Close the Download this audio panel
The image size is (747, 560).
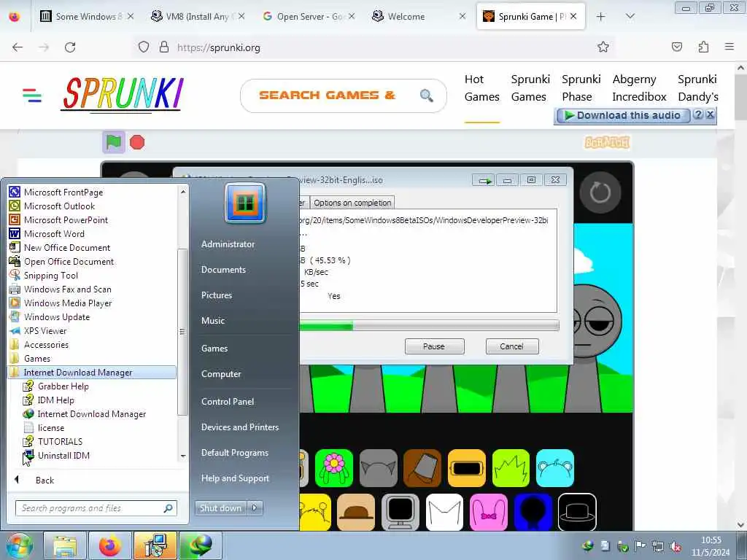[x=711, y=114]
